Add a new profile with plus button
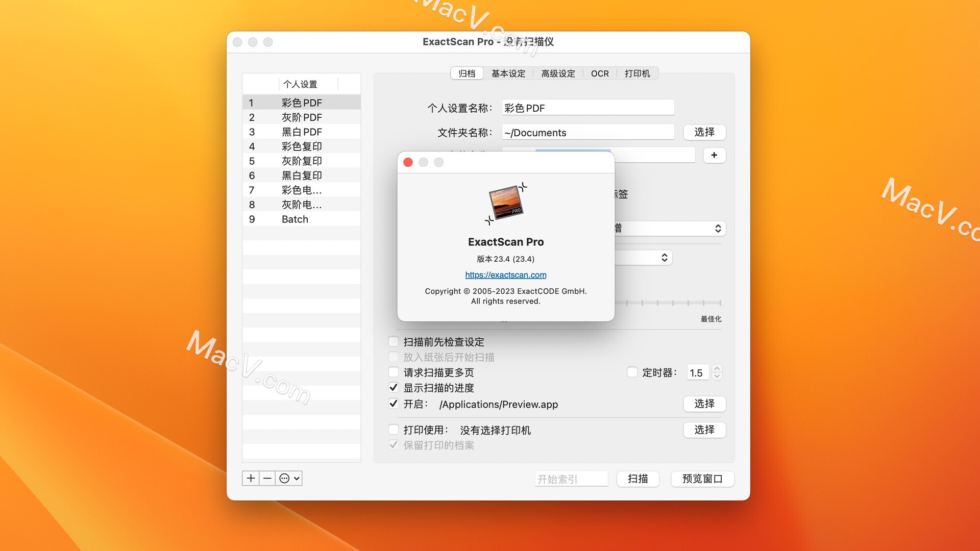Viewport: 980px width, 551px height. 251,478
